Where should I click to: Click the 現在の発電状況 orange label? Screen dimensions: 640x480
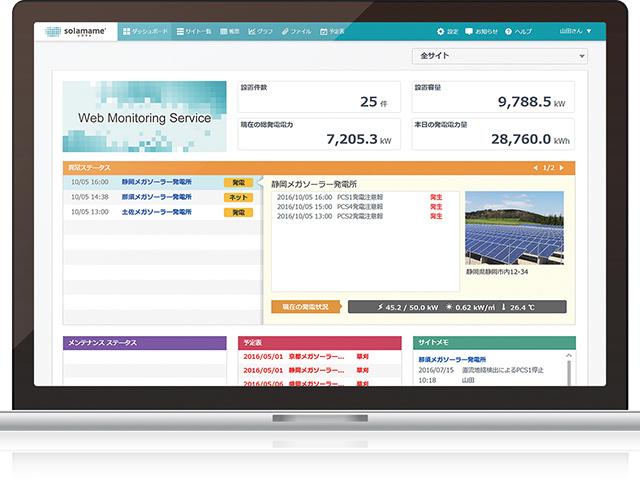click(x=306, y=307)
